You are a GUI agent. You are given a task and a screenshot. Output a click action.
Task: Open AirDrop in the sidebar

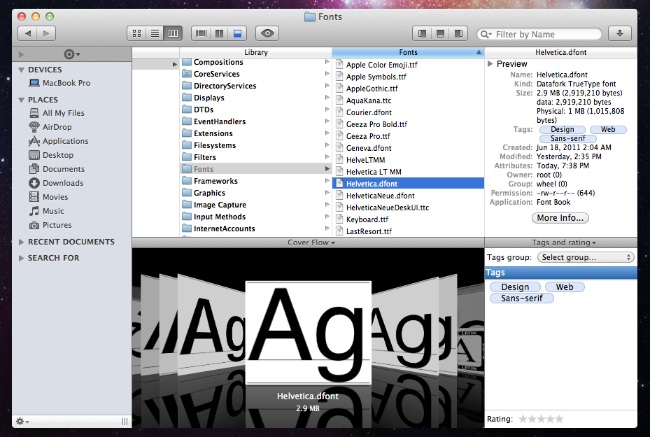(x=57, y=127)
